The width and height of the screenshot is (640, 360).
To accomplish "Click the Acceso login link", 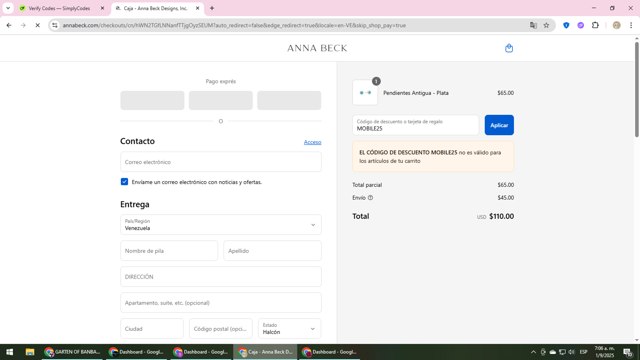I will click(x=312, y=142).
